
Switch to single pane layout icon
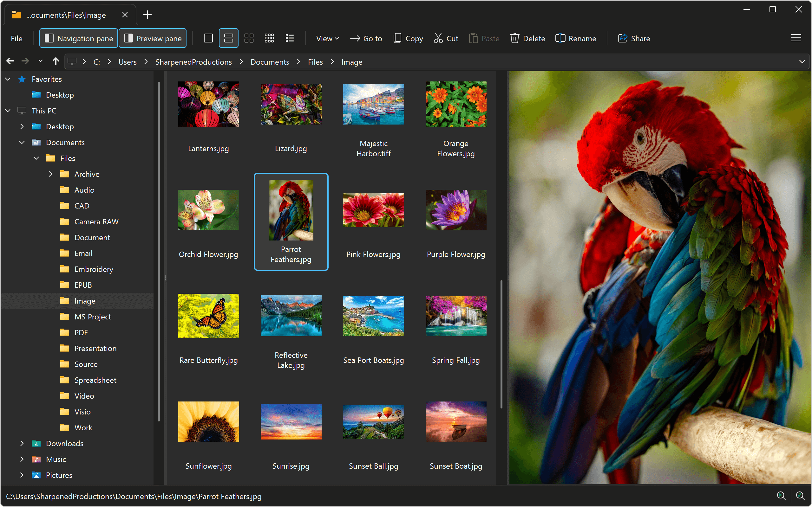208,38
